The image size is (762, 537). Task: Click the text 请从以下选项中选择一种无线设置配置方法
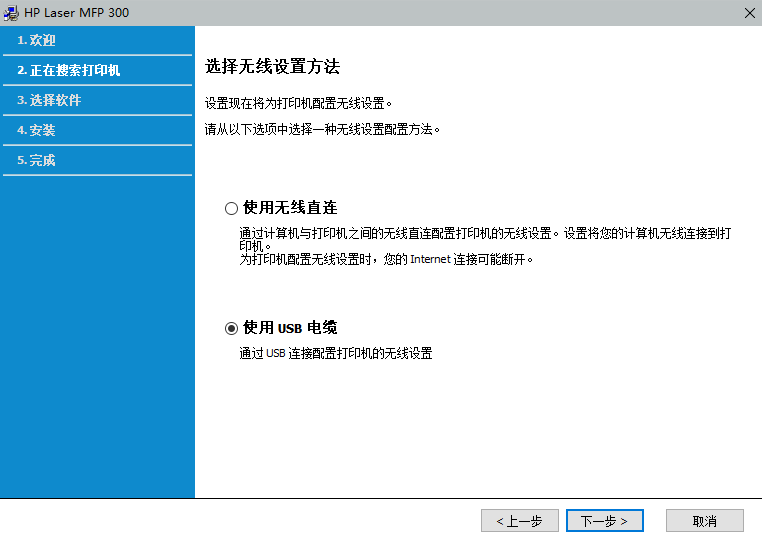322,129
